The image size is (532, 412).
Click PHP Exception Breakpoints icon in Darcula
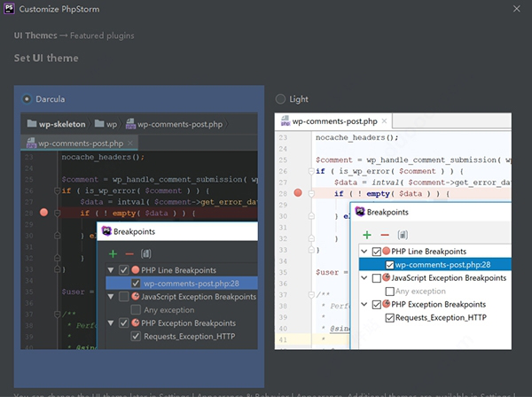tap(136, 323)
